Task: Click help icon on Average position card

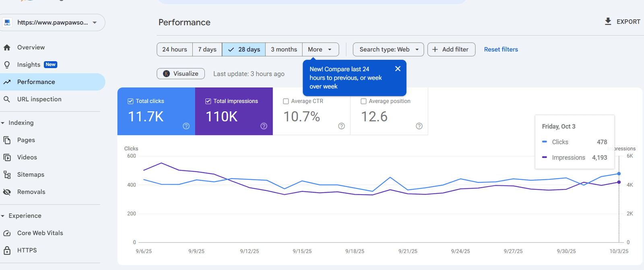Action: click(419, 126)
